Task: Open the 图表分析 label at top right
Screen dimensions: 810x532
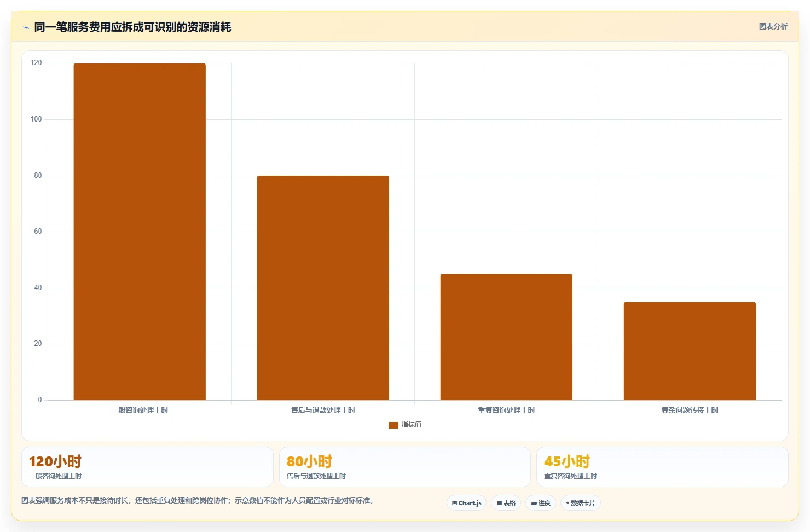Action: coord(773,26)
